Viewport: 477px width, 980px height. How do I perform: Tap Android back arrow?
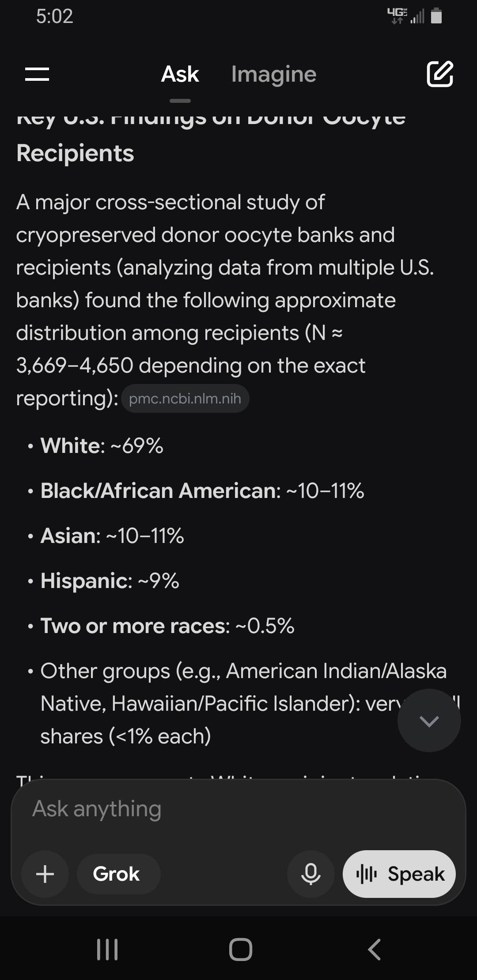point(374,949)
